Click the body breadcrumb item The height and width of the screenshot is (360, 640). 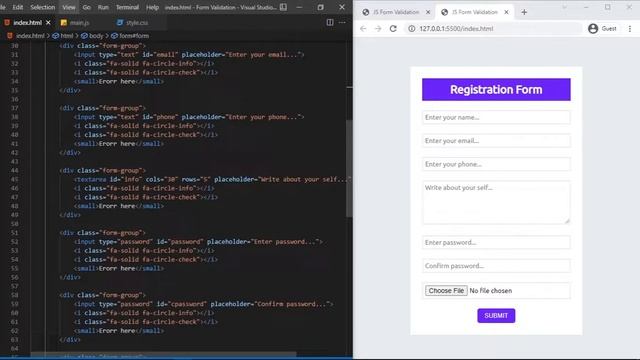tap(96, 36)
